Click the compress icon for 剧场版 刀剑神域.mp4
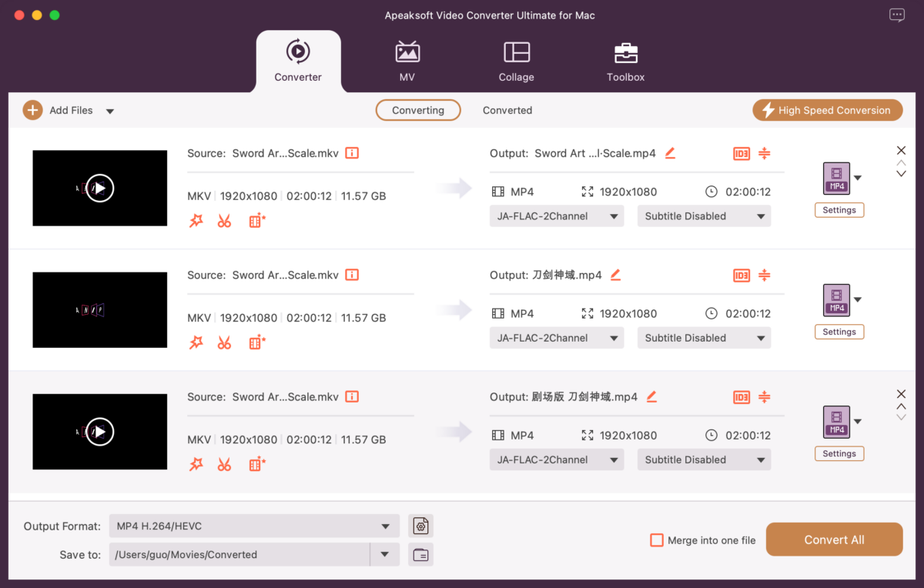 pyautogui.click(x=764, y=397)
